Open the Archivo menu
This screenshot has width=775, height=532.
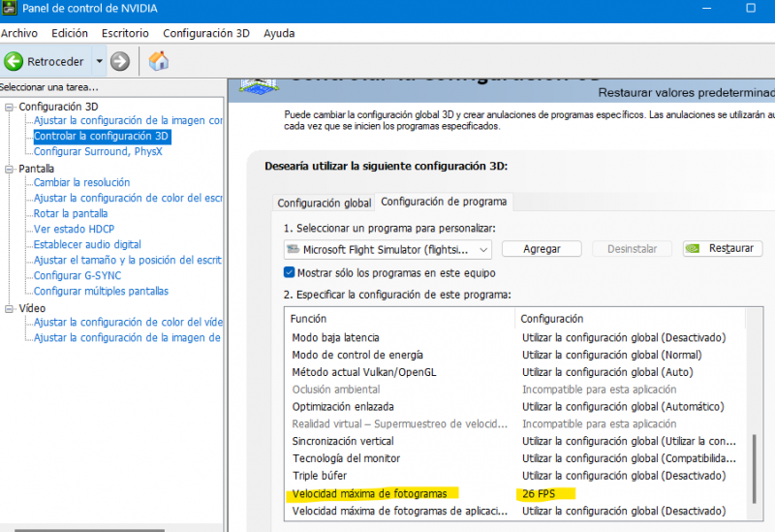(x=19, y=33)
